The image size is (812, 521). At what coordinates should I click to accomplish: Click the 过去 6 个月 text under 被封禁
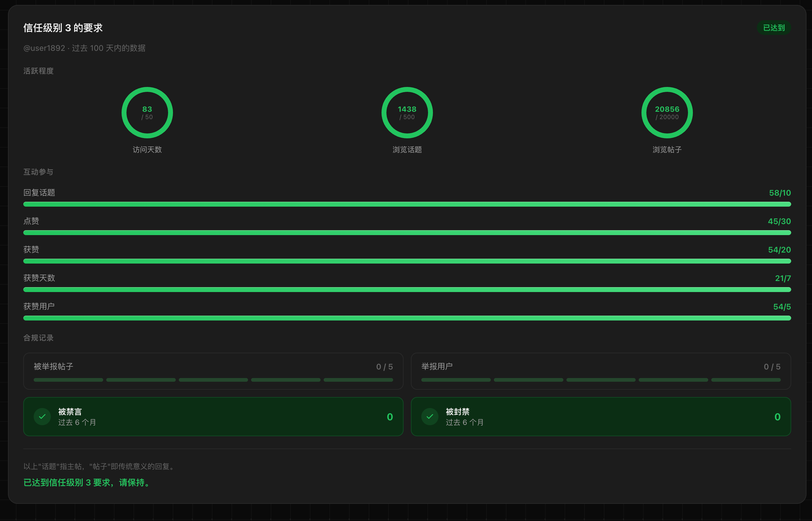tap(465, 422)
